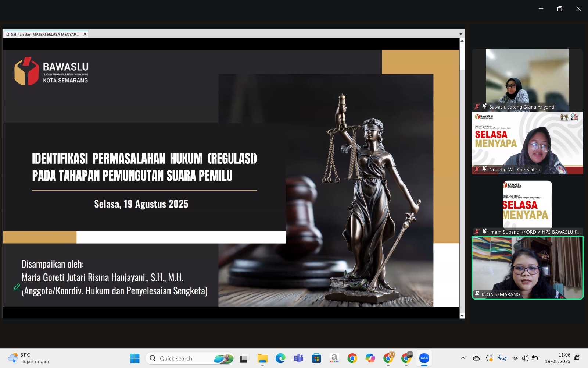
Task: Select the Zoom icon in the taskbar
Action: click(x=424, y=358)
